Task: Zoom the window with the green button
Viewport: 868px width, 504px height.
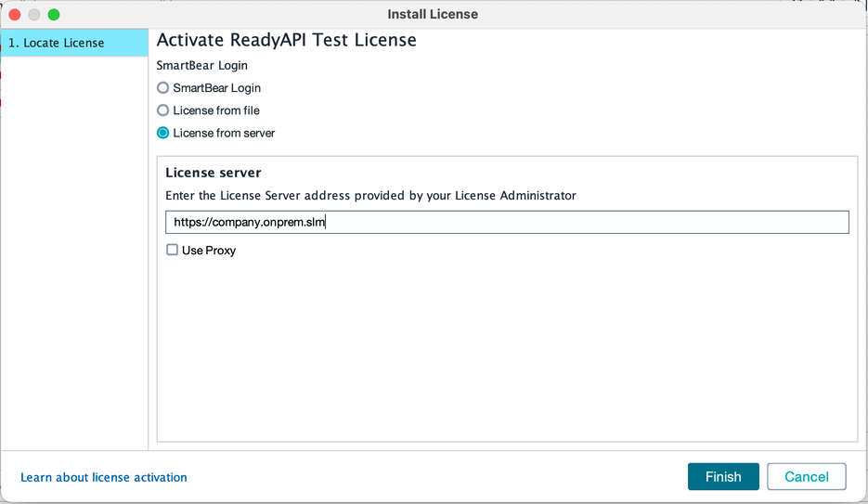Action: click(x=54, y=14)
